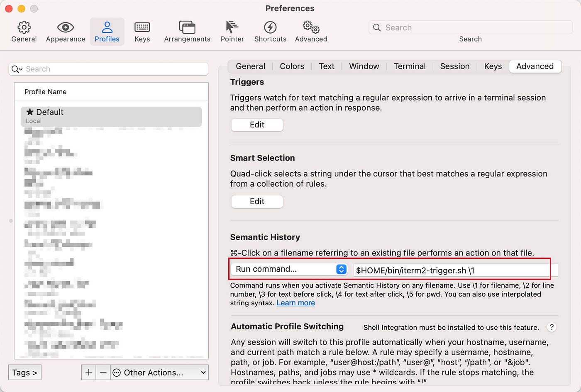Focus the profile list Search field
Image resolution: width=581 pixels, height=392 pixels.
point(108,69)
